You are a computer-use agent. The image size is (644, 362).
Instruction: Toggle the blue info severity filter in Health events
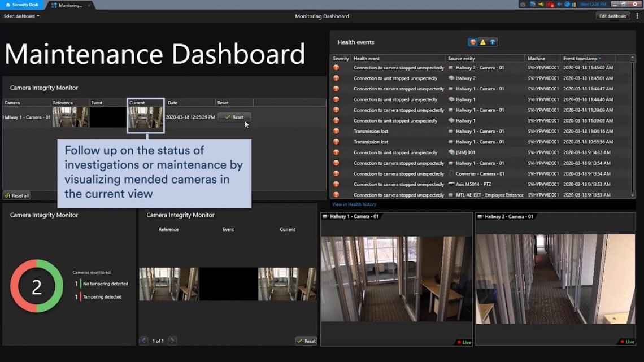pyautogui.click(x=491, y=42)
